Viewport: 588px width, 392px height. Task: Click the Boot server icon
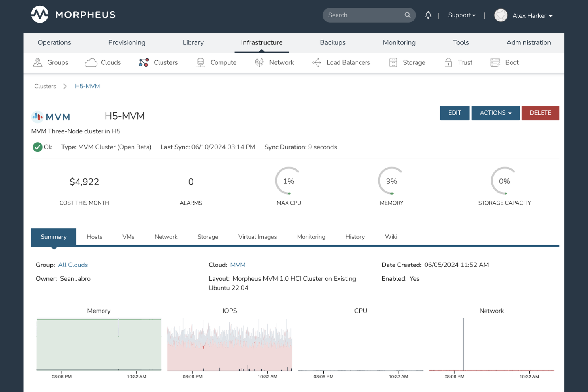coord(495,62)
